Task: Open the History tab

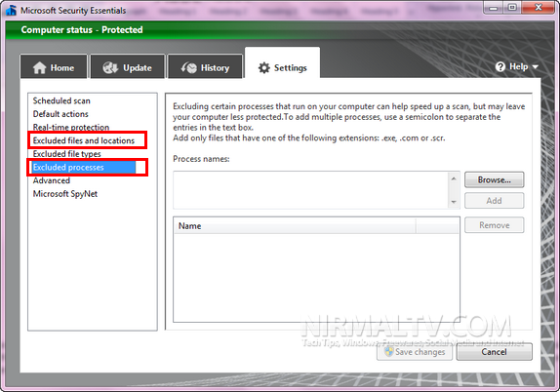Action: (x=205, y=66)
